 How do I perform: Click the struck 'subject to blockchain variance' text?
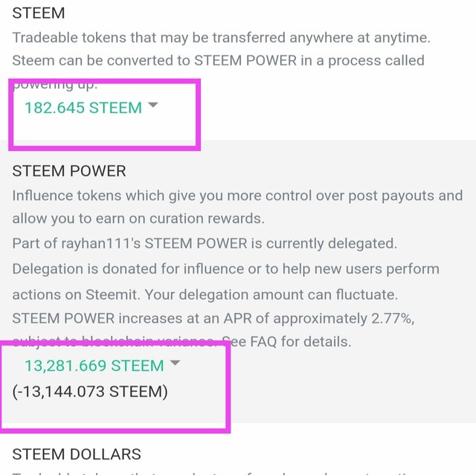click(x=114, y=341)
